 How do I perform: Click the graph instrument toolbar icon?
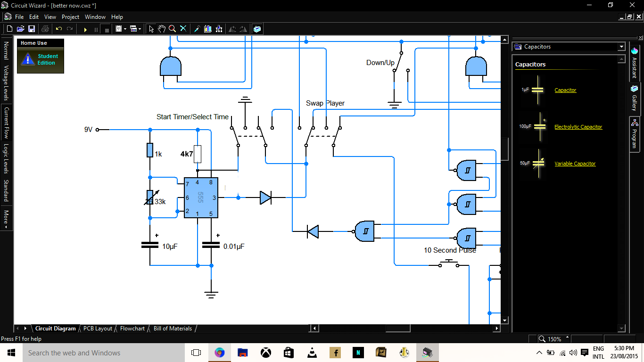click(208, 29)
